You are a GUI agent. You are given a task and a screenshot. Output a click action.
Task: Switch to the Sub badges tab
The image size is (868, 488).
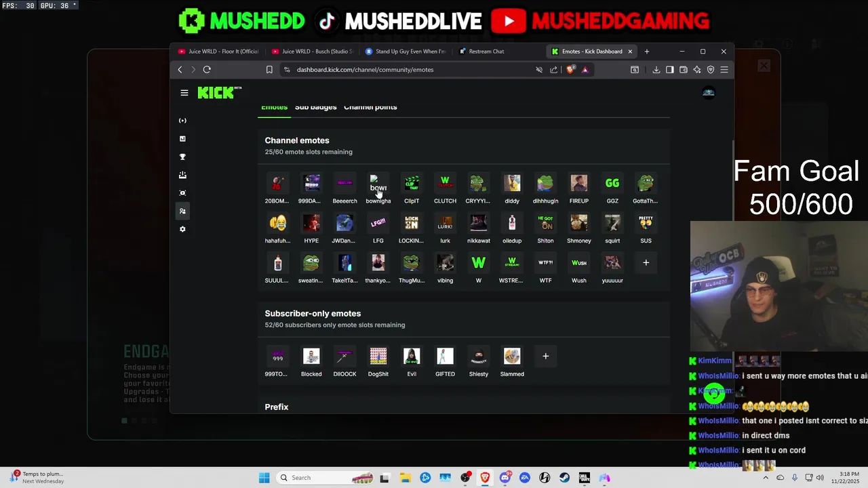316,107
